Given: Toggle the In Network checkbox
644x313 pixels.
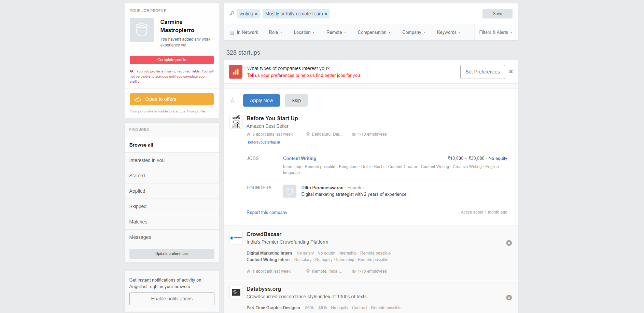Looking at the screenshot, I should click(x=232, y=33).
